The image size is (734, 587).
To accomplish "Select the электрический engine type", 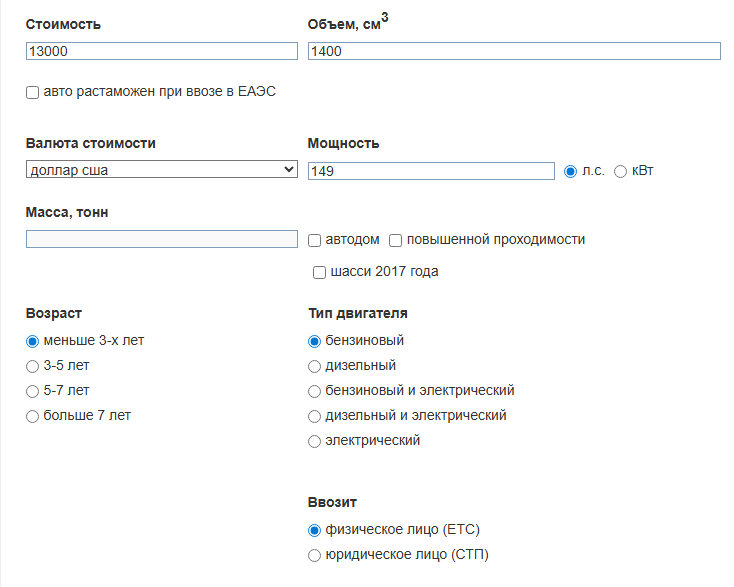I will [x=314, y=441].
